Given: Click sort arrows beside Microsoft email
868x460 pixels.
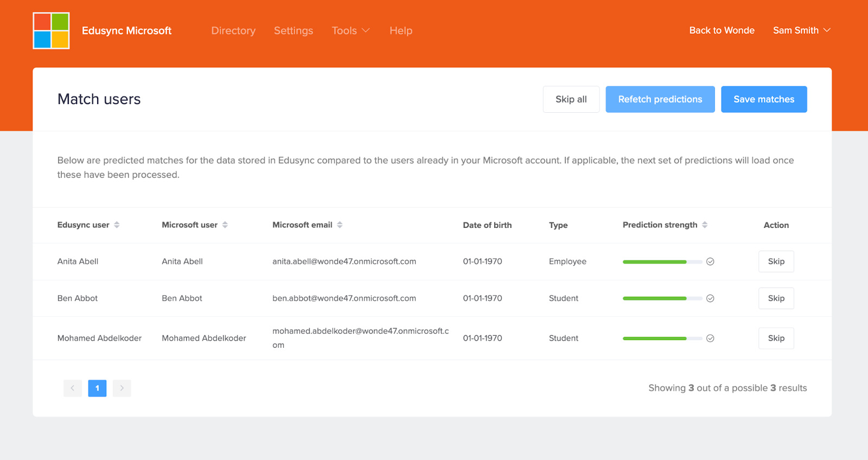Looking at the screenshot, I should (x=340, y=225).
